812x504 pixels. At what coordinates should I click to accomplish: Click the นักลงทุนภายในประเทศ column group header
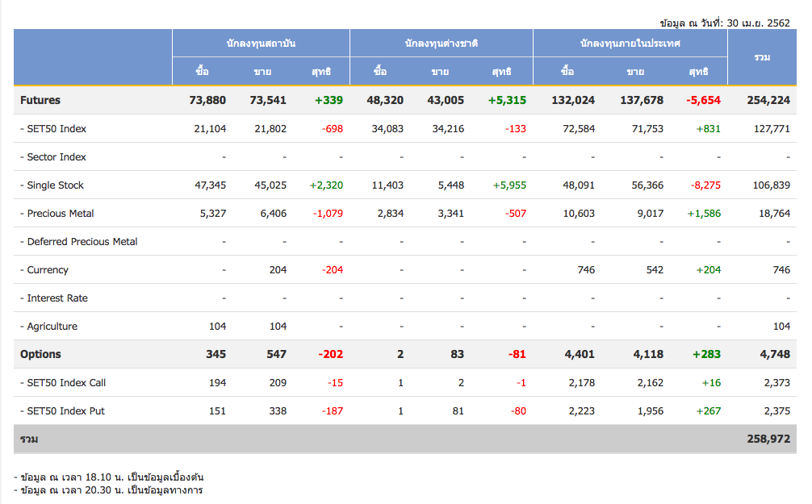(630, 44)
